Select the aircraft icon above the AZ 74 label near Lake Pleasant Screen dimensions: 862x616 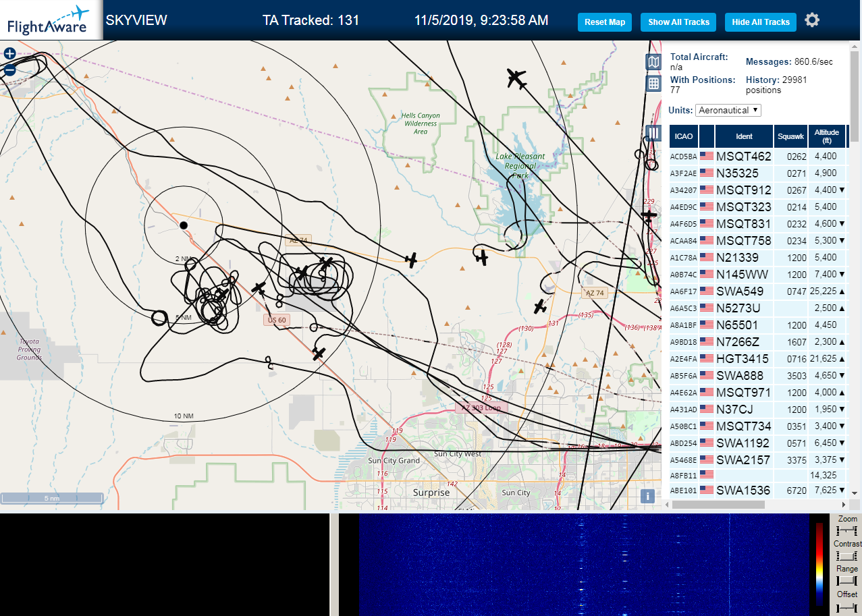(539, 306)
